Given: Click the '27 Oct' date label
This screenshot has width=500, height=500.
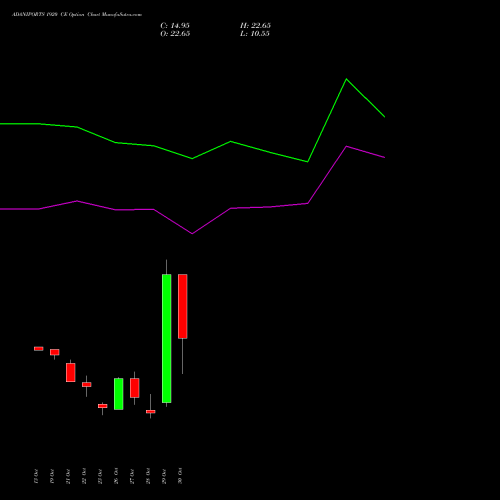Looking at the screenshot, I should (132, 476).
